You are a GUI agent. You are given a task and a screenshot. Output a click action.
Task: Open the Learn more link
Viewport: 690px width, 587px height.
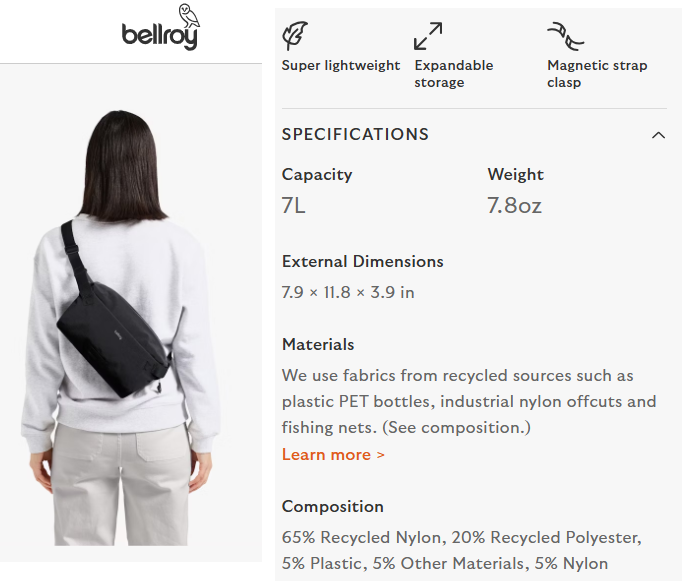333,455
